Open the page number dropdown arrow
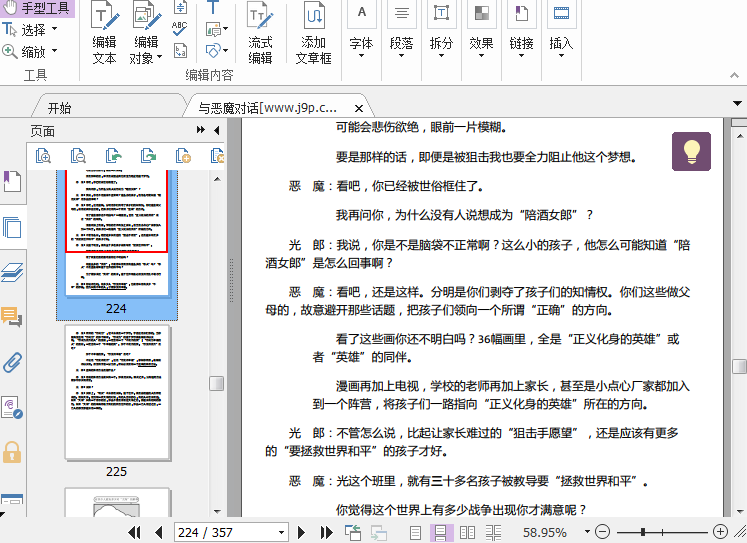The width and height of the screenshot is (747, 543). (281, 532)
